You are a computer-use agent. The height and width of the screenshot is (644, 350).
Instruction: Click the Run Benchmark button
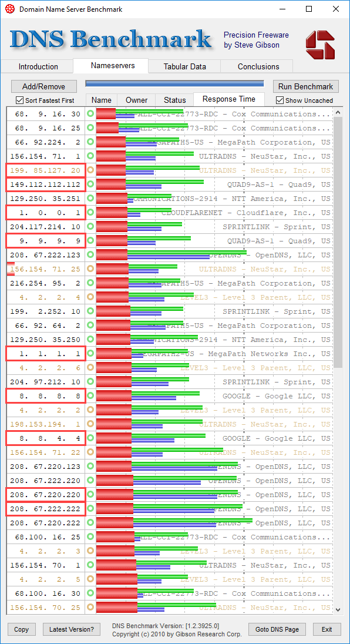(x=306, y=86)
